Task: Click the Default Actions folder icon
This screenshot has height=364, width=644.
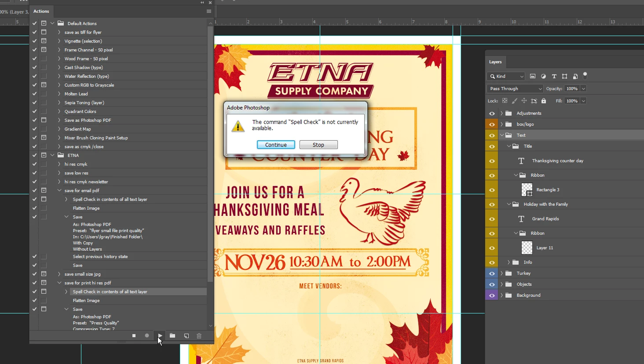Action: [x=61, y=23]
